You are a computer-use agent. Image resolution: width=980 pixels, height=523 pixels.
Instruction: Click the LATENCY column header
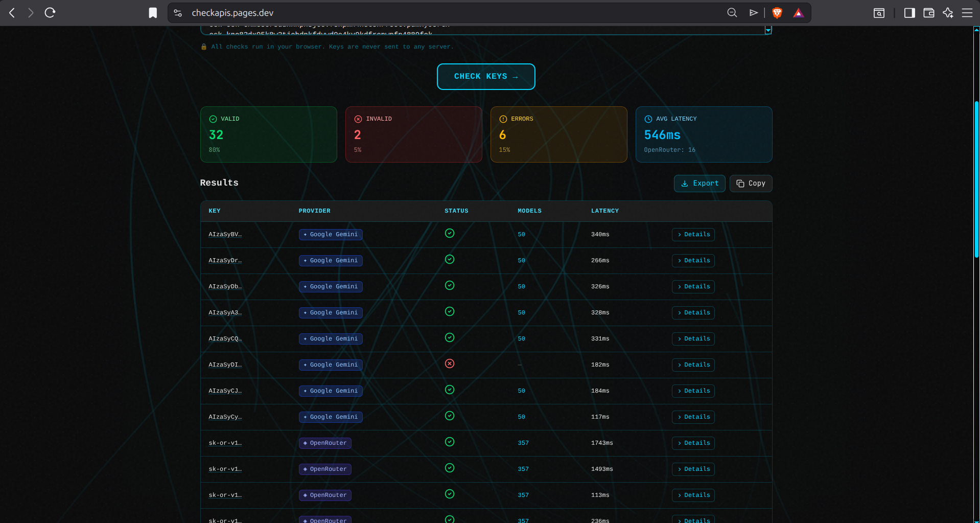click(605, 211)
